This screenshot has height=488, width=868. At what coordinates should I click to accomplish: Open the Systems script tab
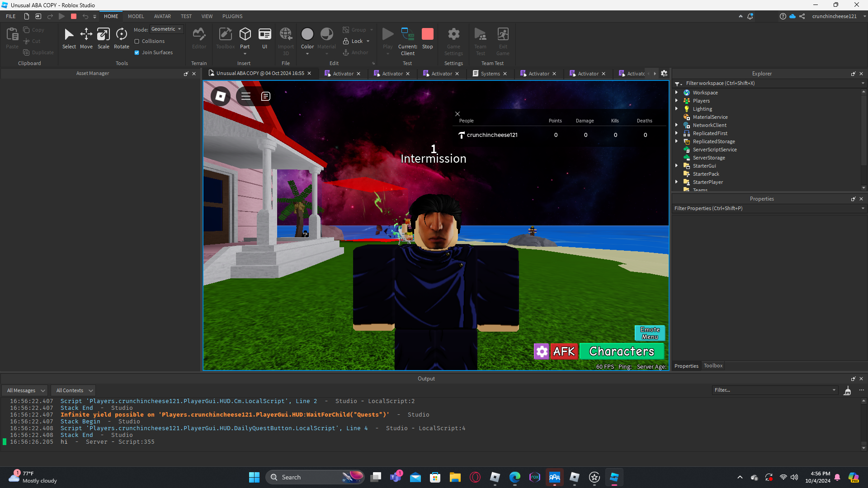[490, 74]
